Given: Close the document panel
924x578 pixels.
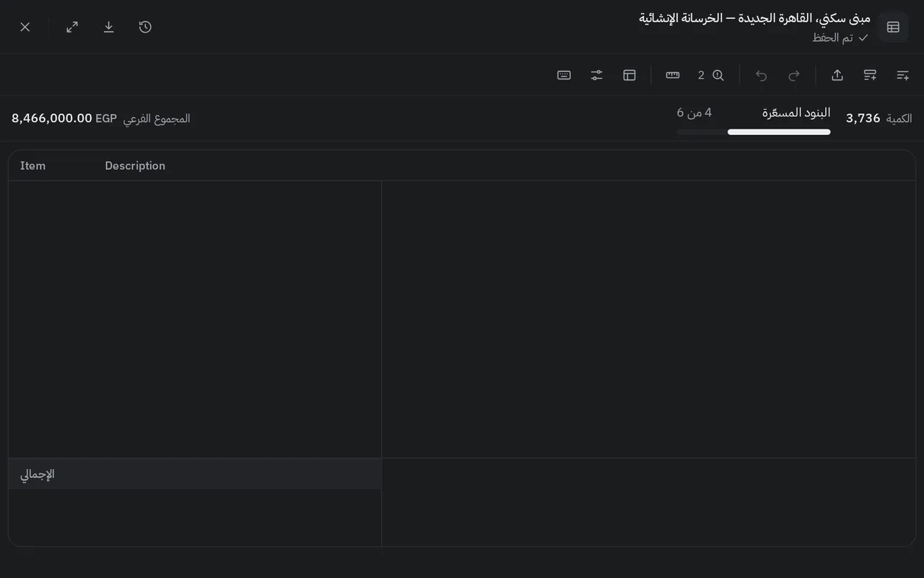Looking at the screenshot, I should point(25,27).
